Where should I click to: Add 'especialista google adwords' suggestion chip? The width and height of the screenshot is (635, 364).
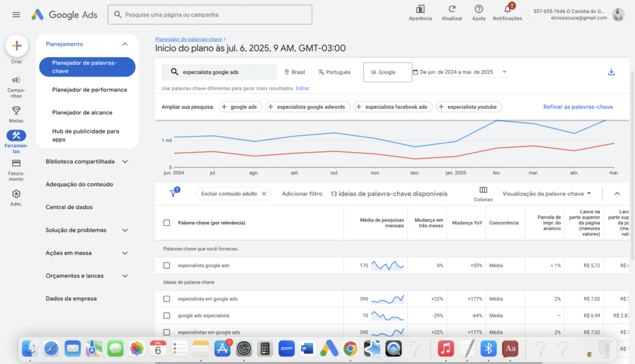[308, 107]
